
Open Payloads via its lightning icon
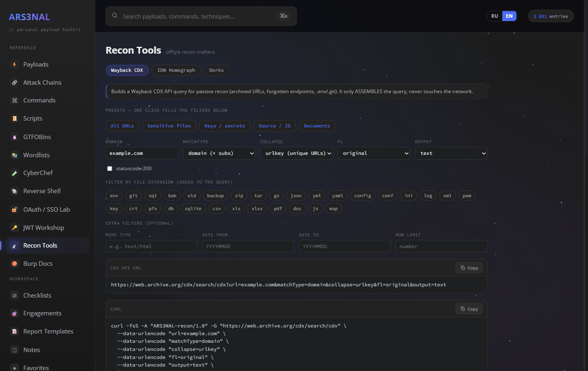pyautogui.click(x=14, y=65)
